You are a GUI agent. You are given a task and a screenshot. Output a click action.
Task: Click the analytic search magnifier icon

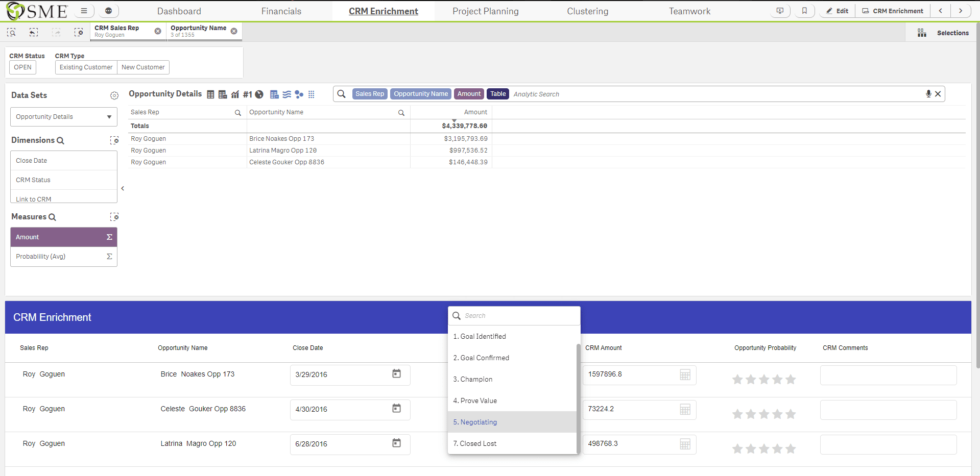pos(342,94)
